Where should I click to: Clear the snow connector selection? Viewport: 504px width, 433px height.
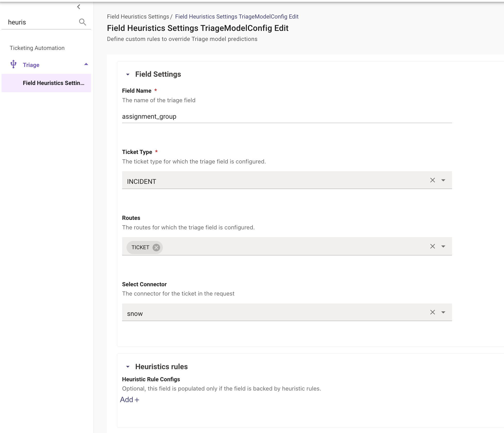coord(432,312)
